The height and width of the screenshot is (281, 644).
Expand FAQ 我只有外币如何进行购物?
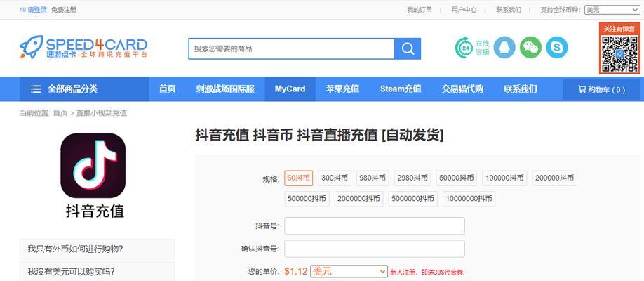tap(97, 249)
